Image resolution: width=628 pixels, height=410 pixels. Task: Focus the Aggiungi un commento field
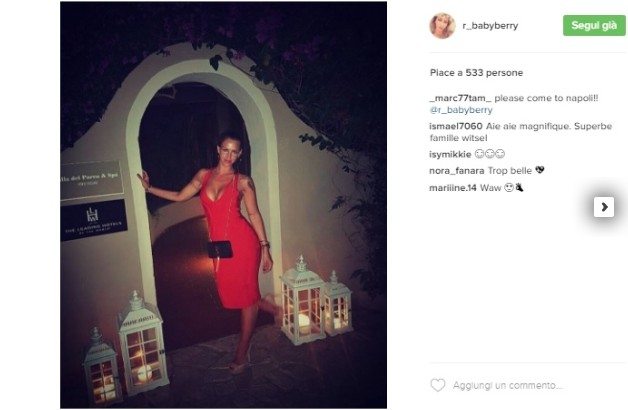(508, 386)
